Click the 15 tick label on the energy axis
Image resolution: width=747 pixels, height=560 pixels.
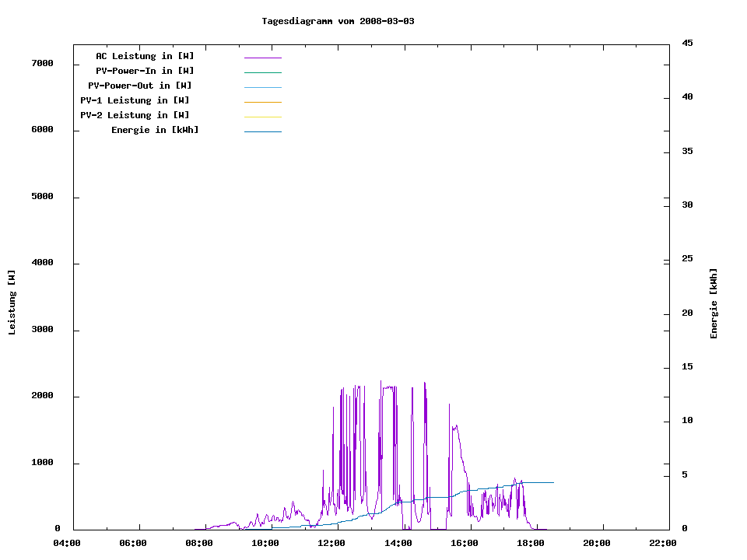(x=687, y=366)
